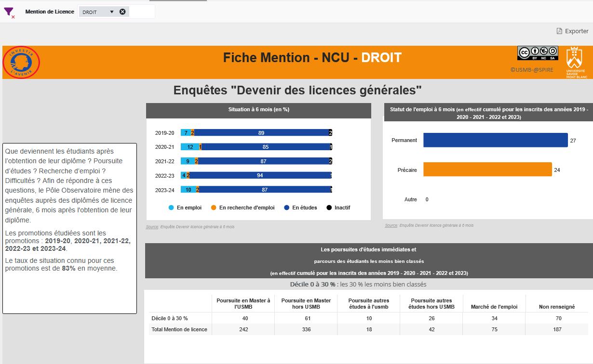Click the Décile 0 à 30 % table row
The image size is (593, 364).
coord(170,318)
